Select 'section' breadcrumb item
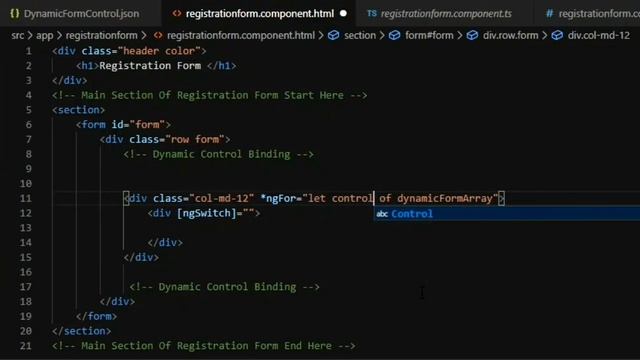 360,36
